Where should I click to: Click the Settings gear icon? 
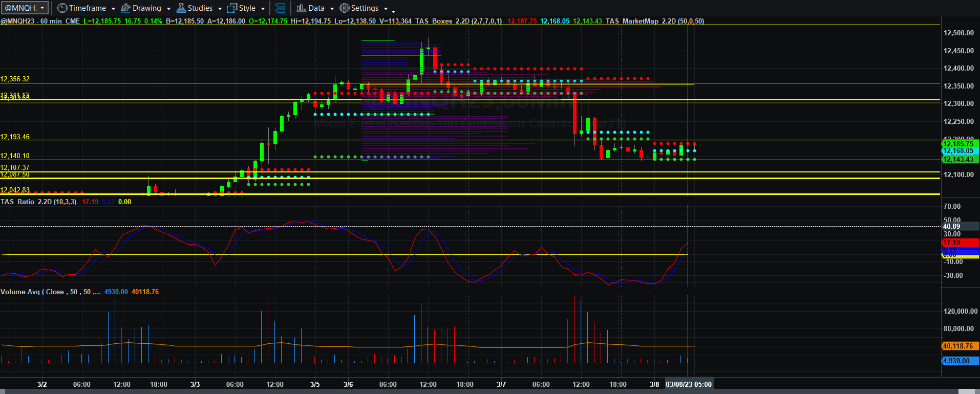coord(345,8)
